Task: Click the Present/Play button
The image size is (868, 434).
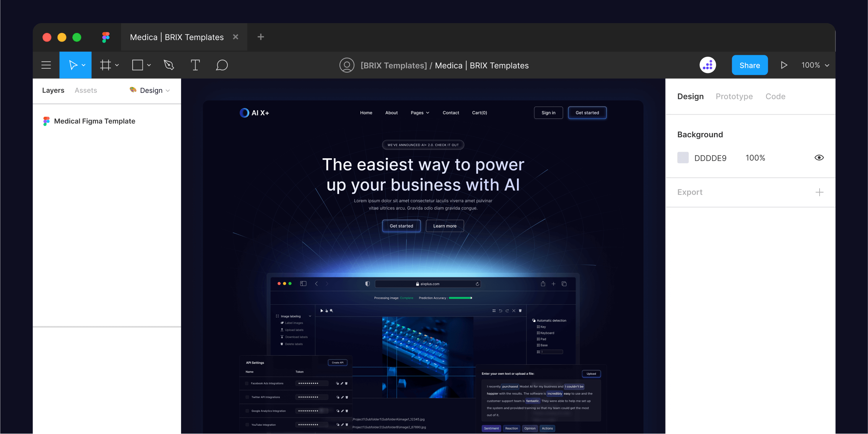Action: [x=784, y=65]
